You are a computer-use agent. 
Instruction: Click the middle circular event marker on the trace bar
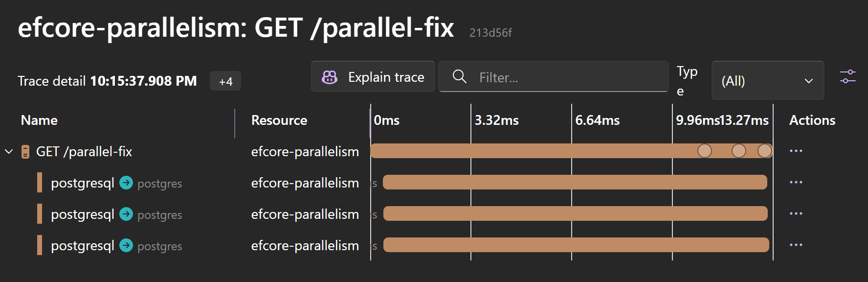(739, 151)
